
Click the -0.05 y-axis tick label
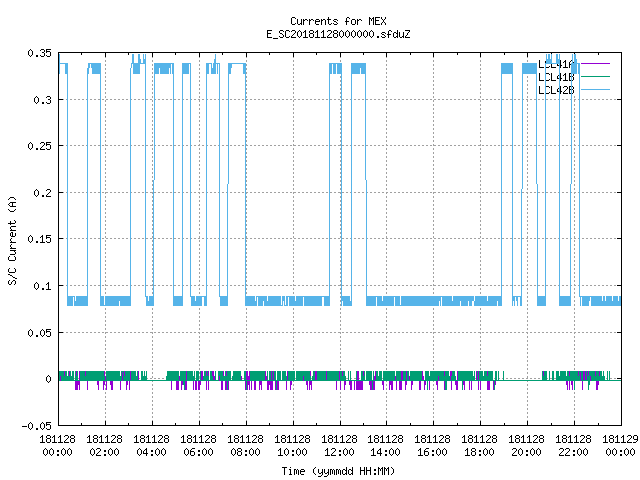tap(37, 426)
